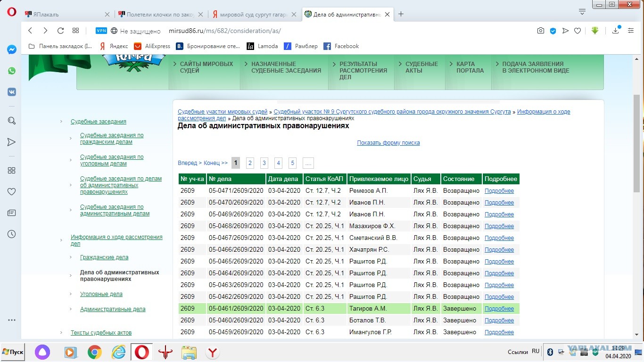This screenshot has width=644, height=362.
Task: Open Speed Dial grid in the sidebar
Action: [12, 170]
